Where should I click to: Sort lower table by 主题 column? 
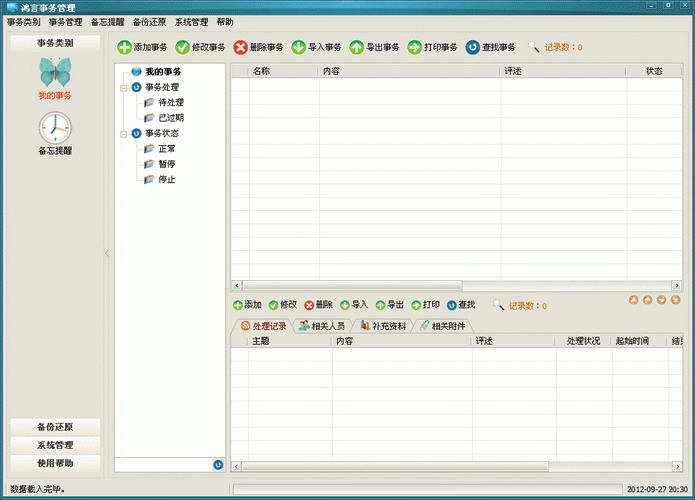[290, 341]
